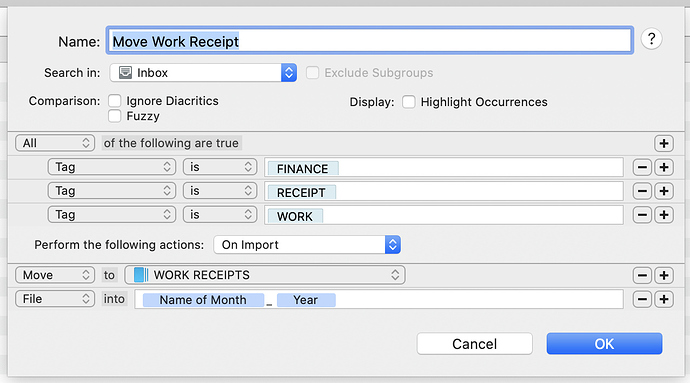Add a condition after the RECEIPT tag row

664,191
